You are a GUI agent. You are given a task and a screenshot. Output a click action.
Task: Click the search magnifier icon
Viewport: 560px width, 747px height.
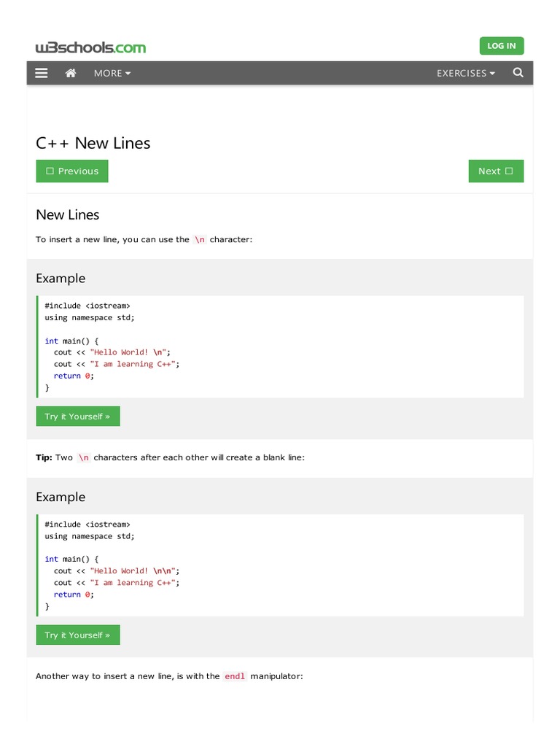[518, 73]
